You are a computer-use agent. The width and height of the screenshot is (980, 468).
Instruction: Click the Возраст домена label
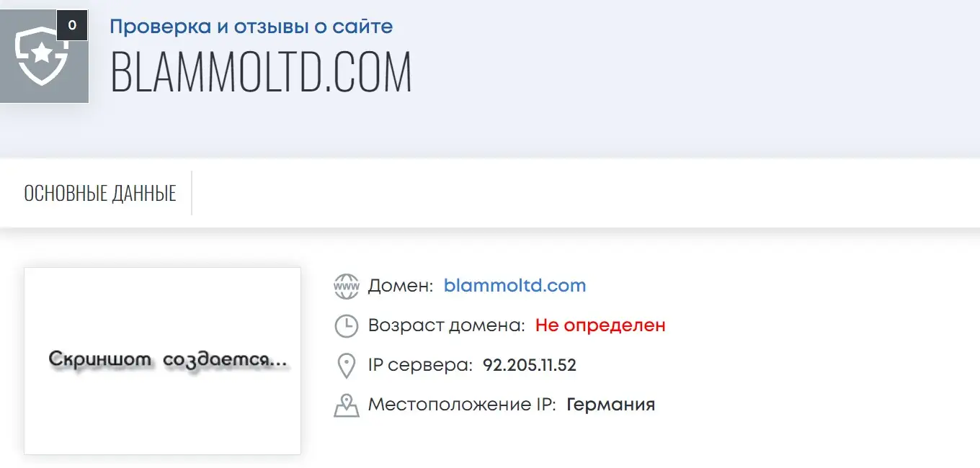tap(447, 325)
